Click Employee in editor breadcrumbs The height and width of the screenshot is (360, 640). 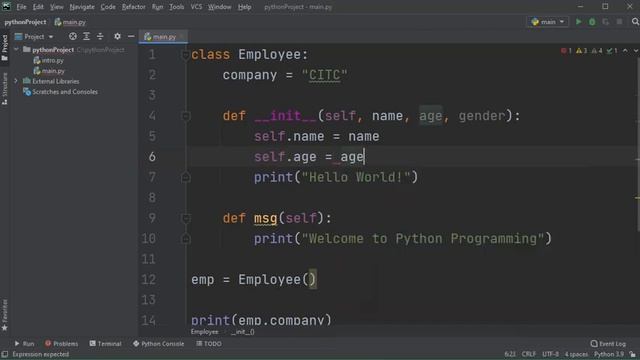204,332
